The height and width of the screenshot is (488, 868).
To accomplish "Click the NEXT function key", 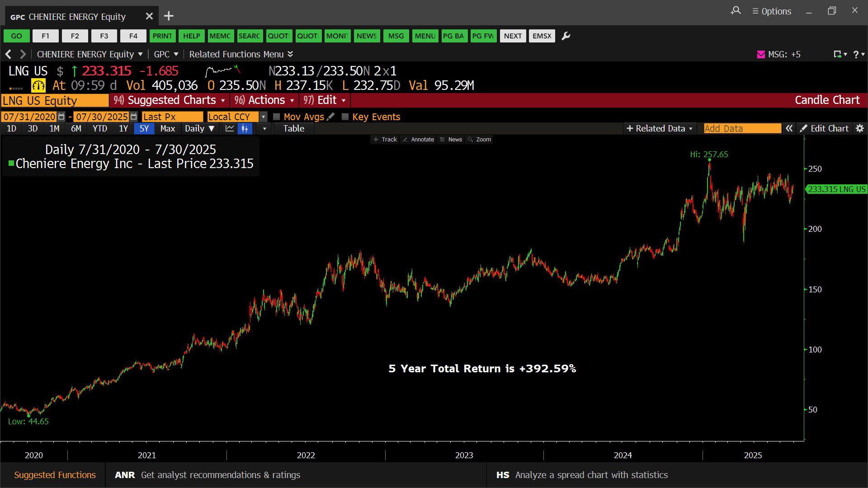I will coord(513,36).
